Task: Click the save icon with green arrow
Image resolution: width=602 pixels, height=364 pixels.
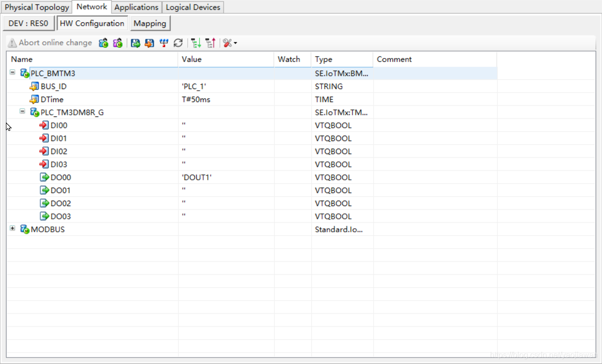Action: 135,43
